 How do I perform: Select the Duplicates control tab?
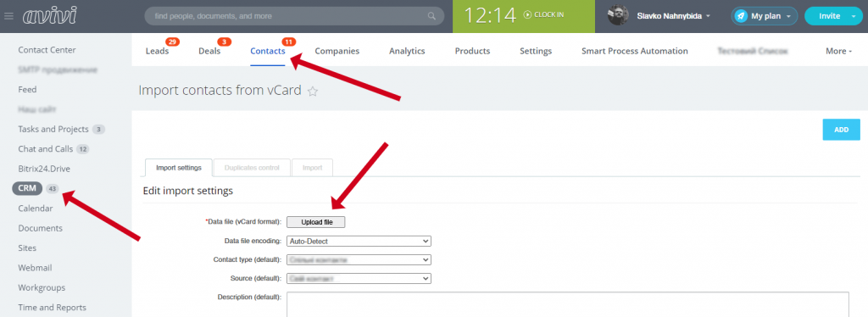(252, 168)
